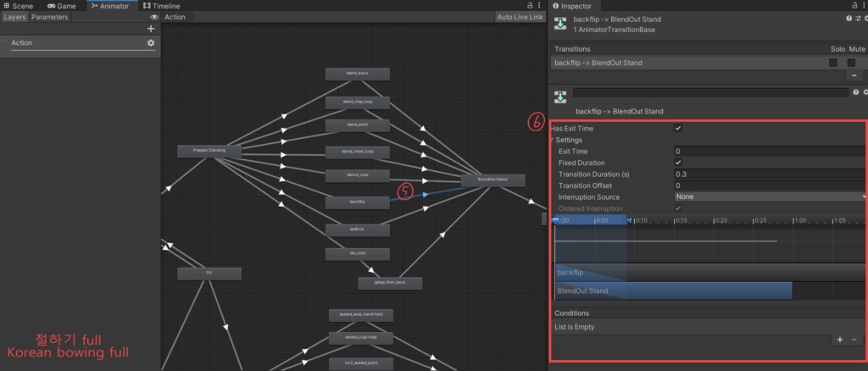868x371 pixels.
Task: Click the BlendOut Stand clip bar in timeline
Action: pos(674,291)
